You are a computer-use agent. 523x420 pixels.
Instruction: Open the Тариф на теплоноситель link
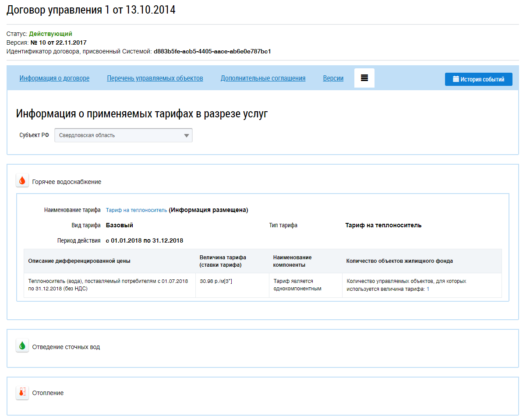click(x=136, y=210)
